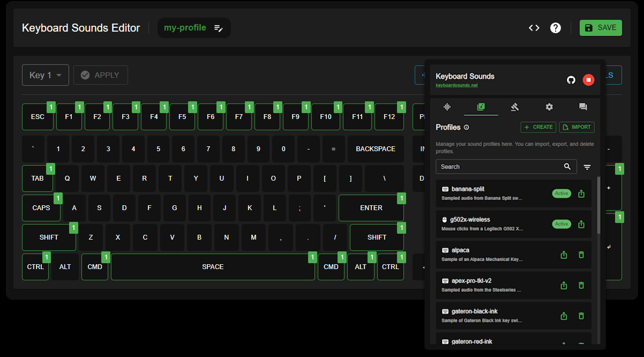
Task: Open the help question mark icon
Action: (x=556, y=28)
